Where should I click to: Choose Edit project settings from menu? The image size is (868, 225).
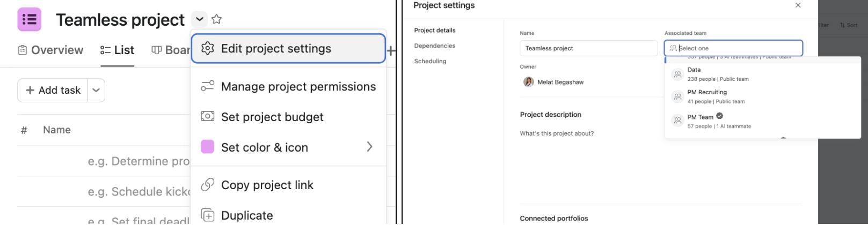coord(288,49)
